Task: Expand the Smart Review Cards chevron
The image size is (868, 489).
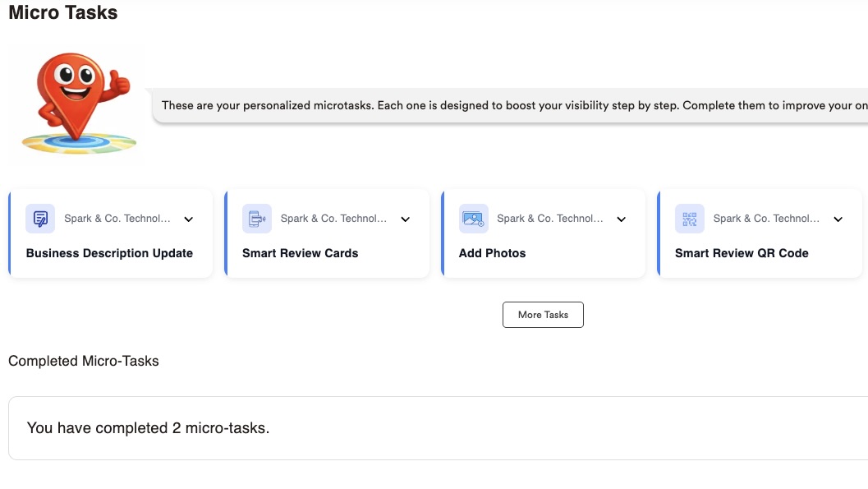Action: (x=405, y=219)
